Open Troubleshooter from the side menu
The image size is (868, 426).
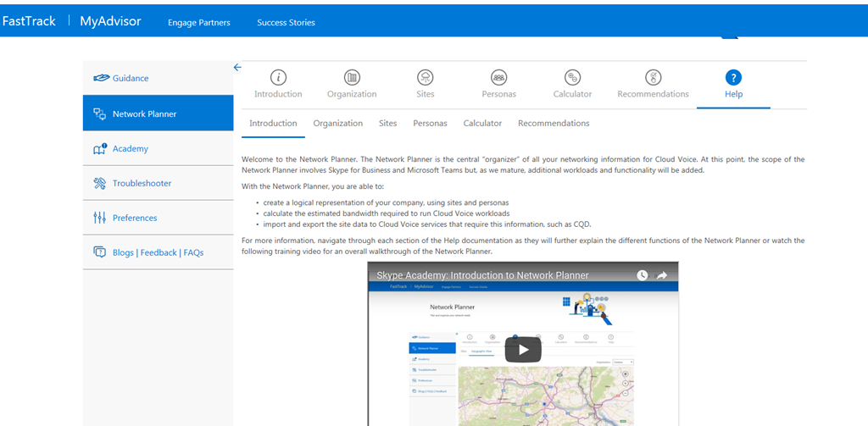click(142, 183)
